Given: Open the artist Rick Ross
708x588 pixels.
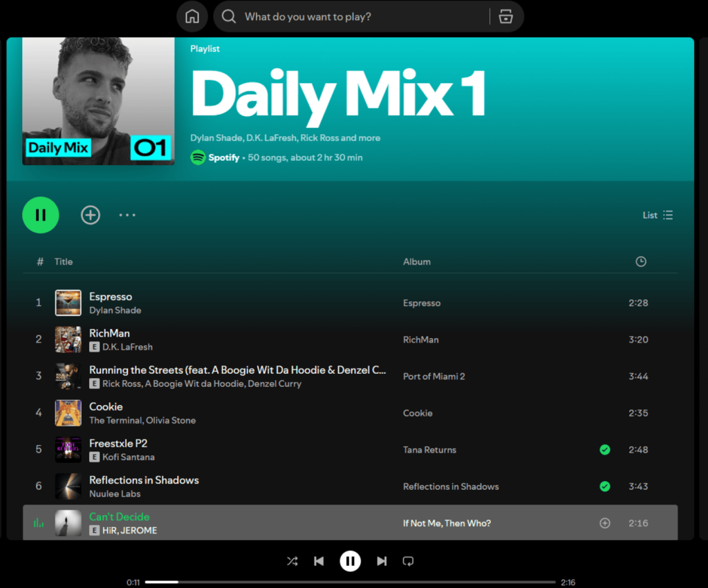Looking at the screenshot, I should [122, 383].
